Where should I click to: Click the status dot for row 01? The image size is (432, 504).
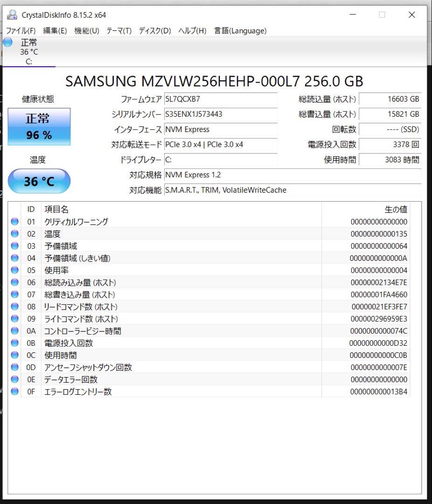14,222
